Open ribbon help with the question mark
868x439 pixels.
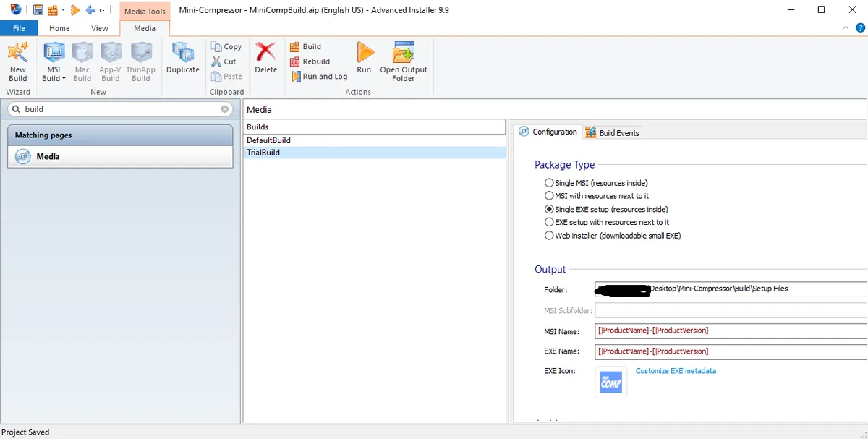(860, 27)
